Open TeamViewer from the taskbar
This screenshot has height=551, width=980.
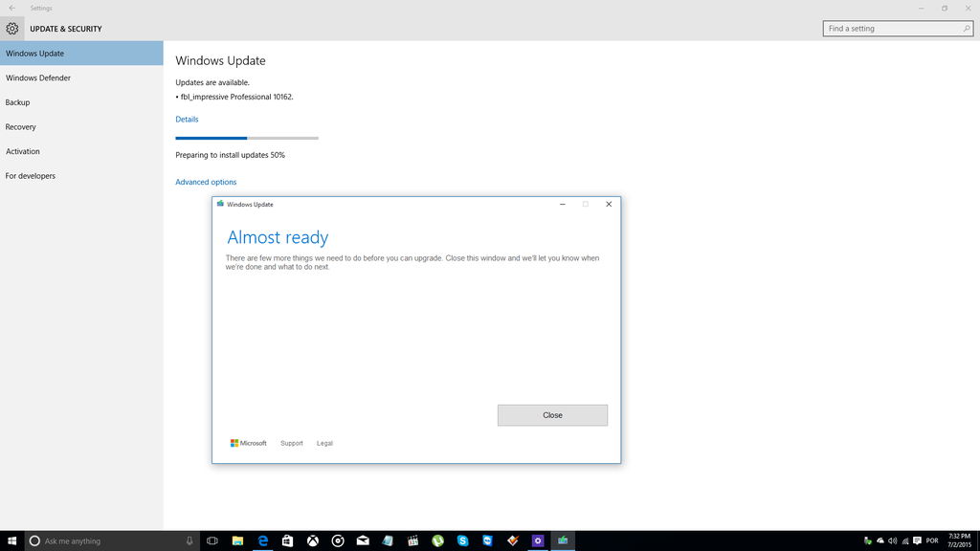(487, 541)
